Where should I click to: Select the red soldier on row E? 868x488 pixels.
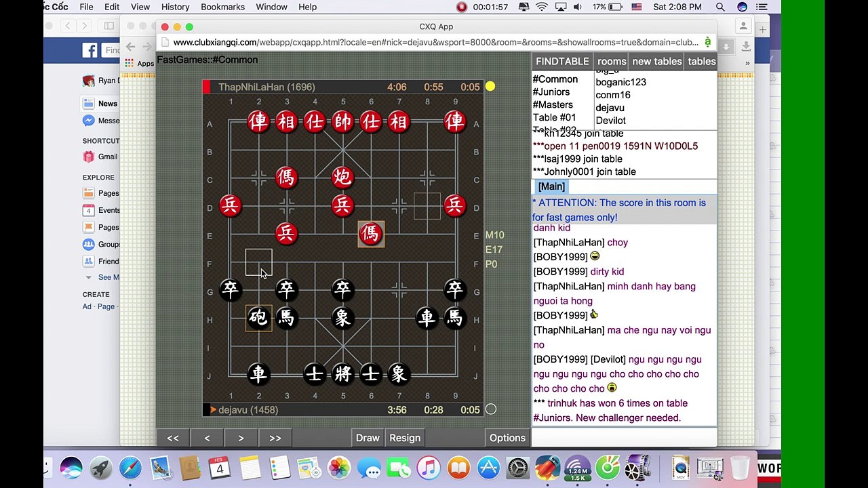pyautogui.click(x=286, y=234)
